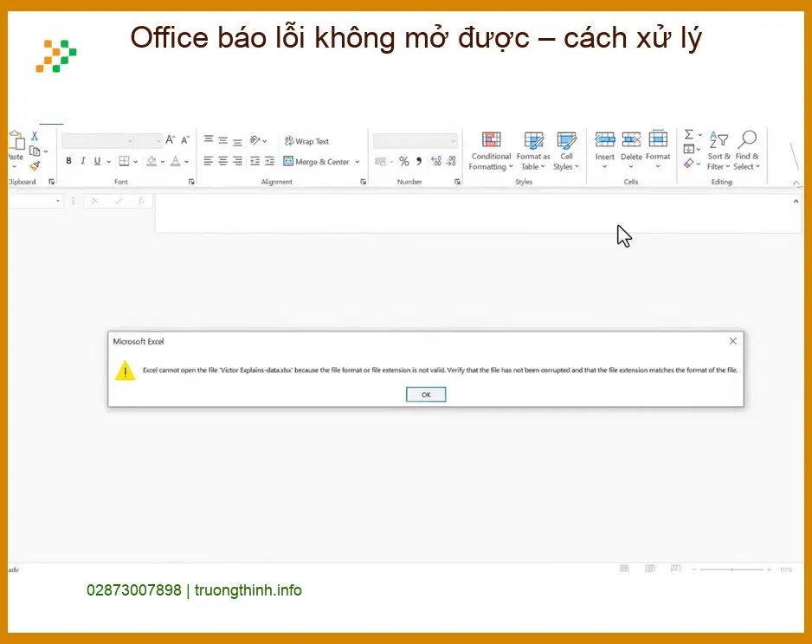Viewport: 812px width, 644px height.
Task: Open the Borders dropdown arrow
Action: click(x=136, y=162)
